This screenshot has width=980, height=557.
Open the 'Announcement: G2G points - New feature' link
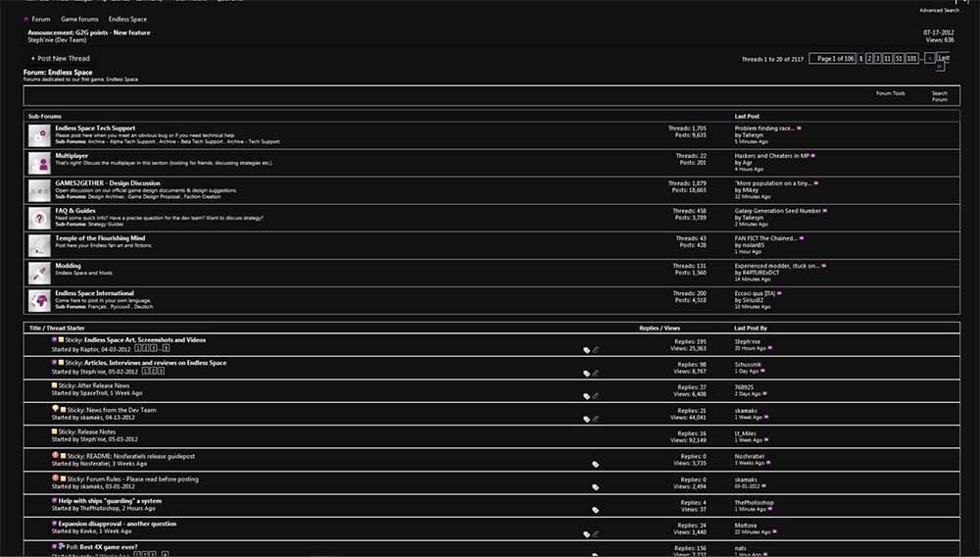89,32
